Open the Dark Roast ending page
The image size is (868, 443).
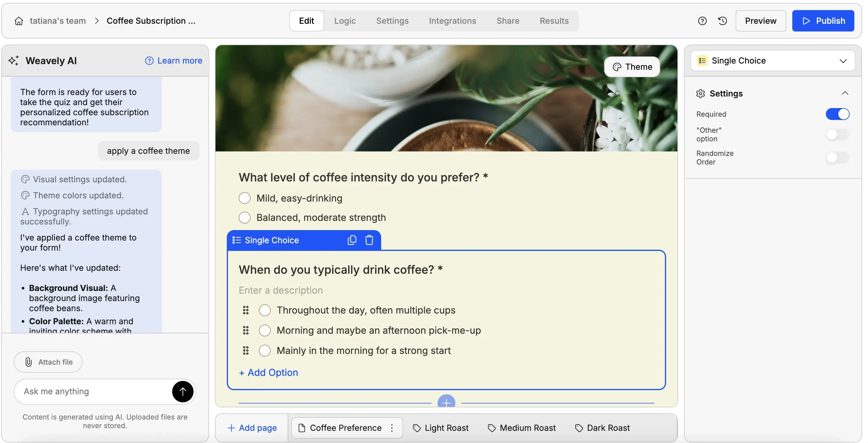(602, 428)
